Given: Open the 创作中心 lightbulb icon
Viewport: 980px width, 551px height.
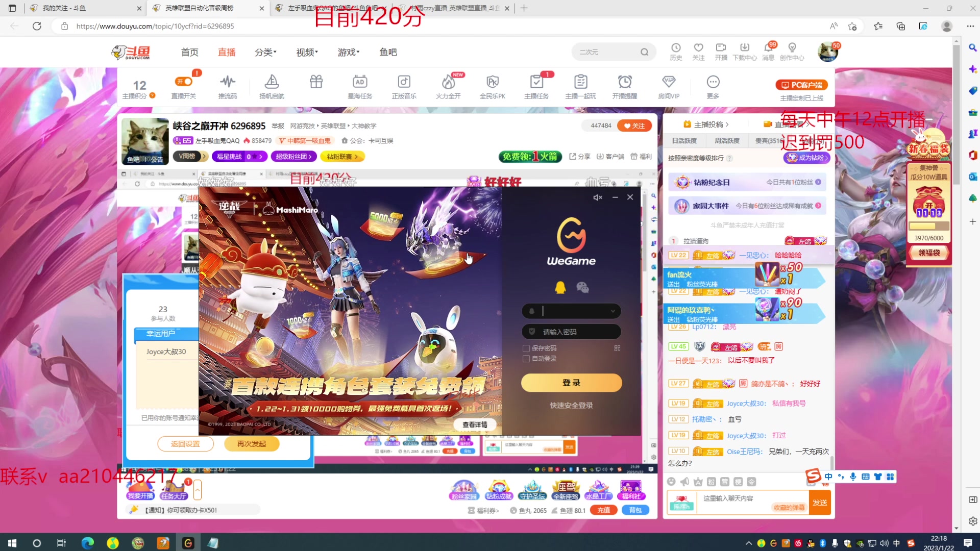Looking at the screenshot, I should [792, 47].
